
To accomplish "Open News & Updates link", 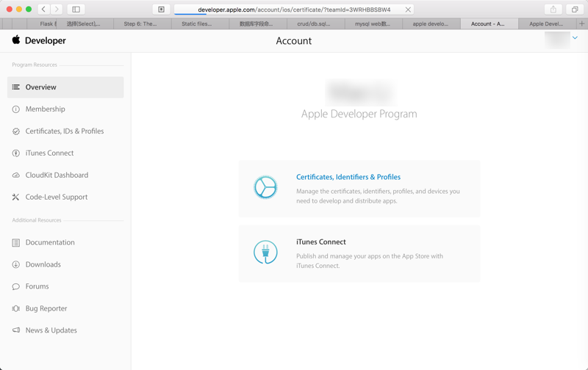I will [x=51, y=330].
